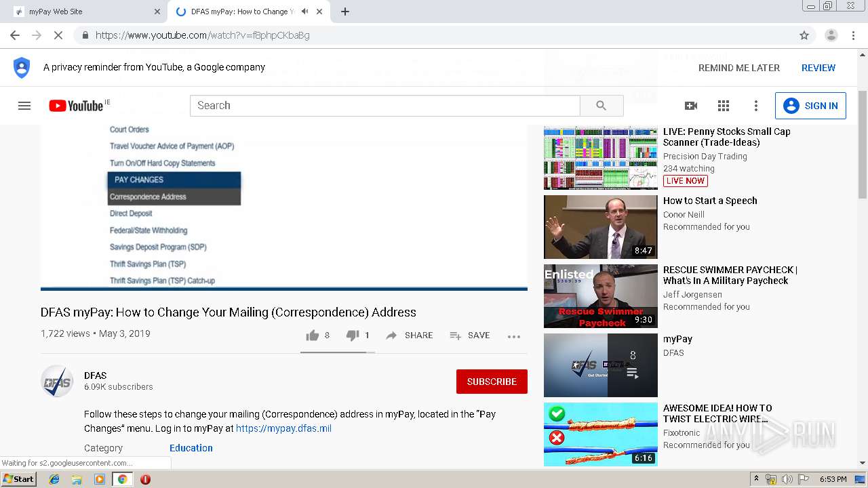Click the RESCUE SWIMMER PAYCHECK title
This screenshot has width=868, height=488.
[x=730, y=275]
